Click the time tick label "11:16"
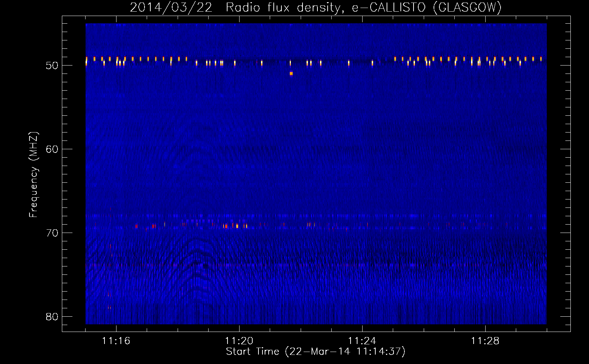Image resolution: width=589 pixels, height=364 pixels. [116, 341]
